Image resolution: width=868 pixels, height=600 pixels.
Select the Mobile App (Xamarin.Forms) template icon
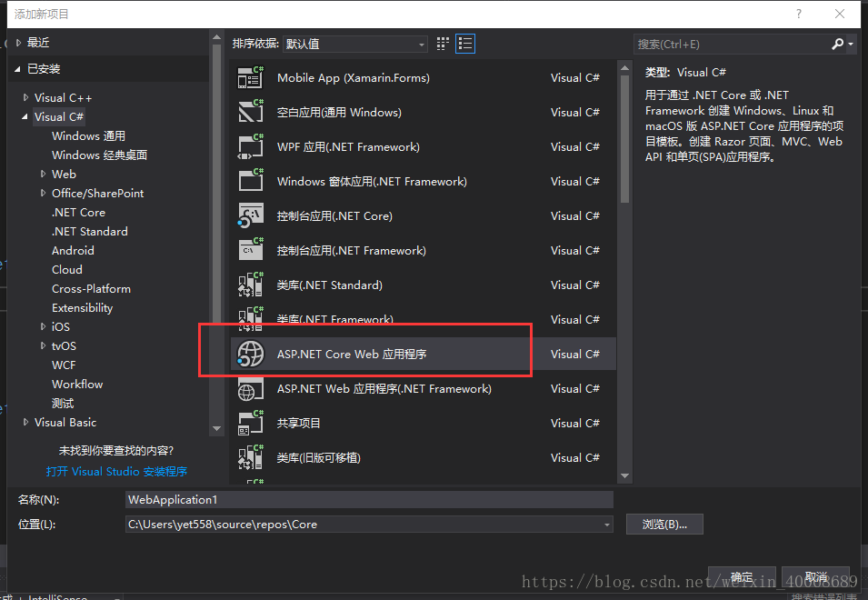coord(250,77)
